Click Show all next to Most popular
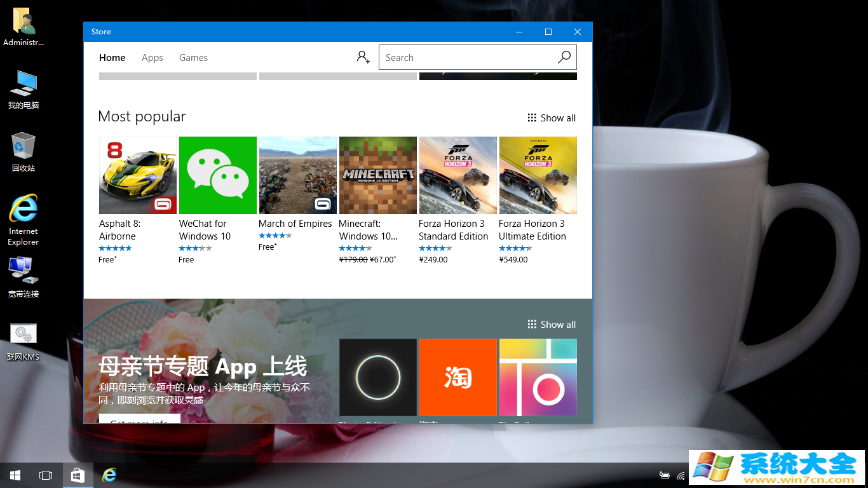 point(558,118)
